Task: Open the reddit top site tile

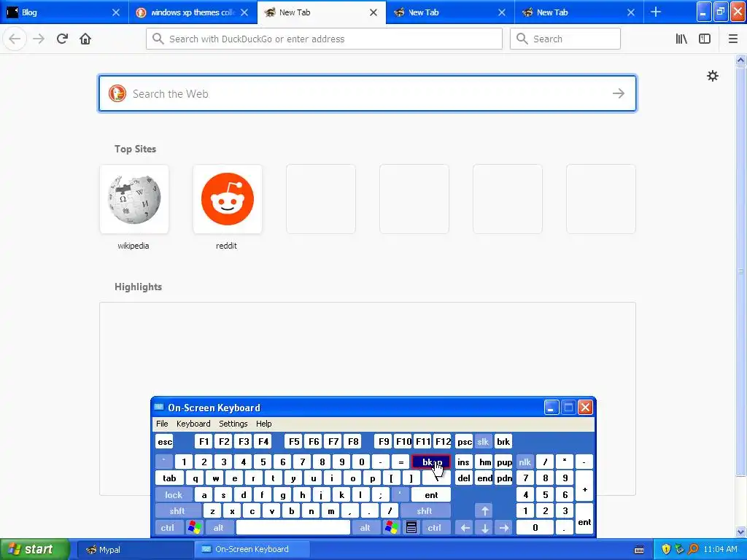Action: click(x=228, y=199)
